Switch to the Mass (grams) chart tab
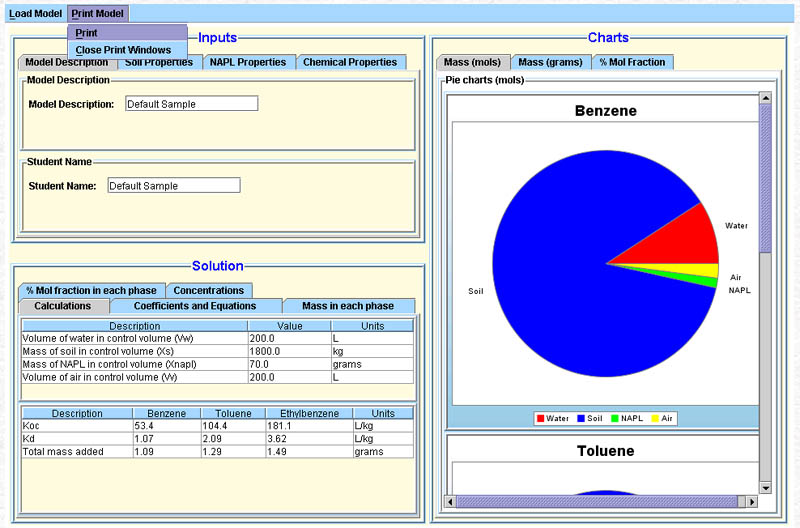Image resolution: width=800 pixels, height=528 pixels. tap(550, 62)
